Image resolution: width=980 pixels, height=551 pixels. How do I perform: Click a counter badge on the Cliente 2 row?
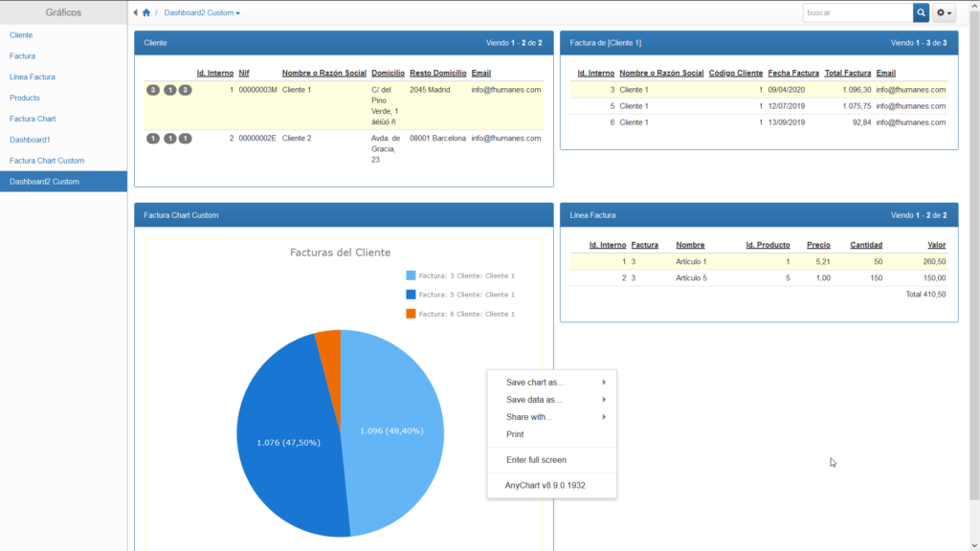(153, 137)
